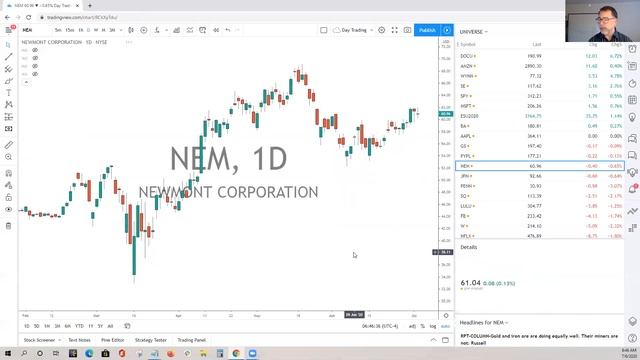Open the Windows Start menu
640x360 pixels.
(x=8, y=353)
